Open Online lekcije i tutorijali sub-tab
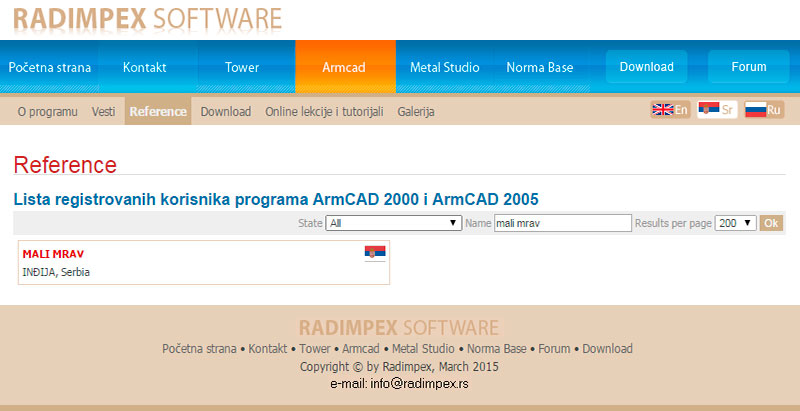800x411 pixels. [x=324, y=111]
